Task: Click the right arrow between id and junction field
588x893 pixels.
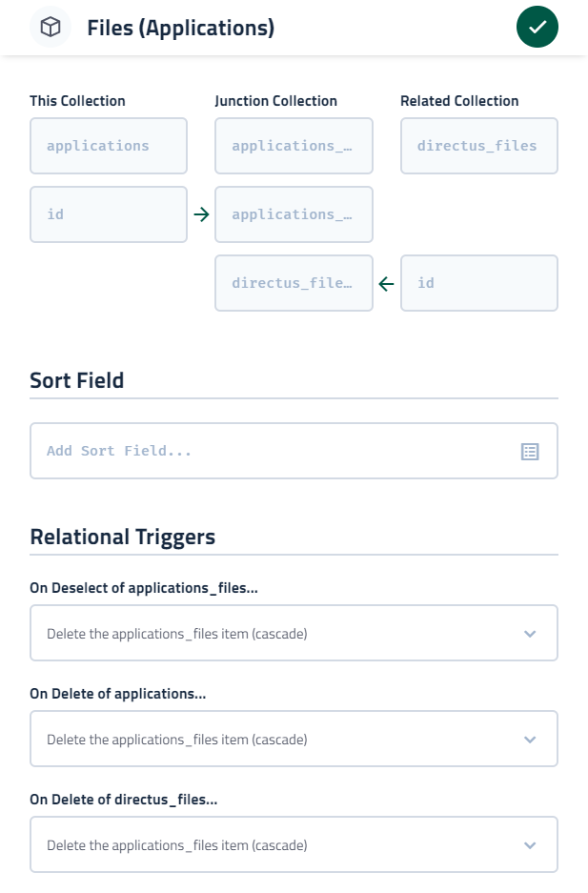Action: (x=200, y=214)
